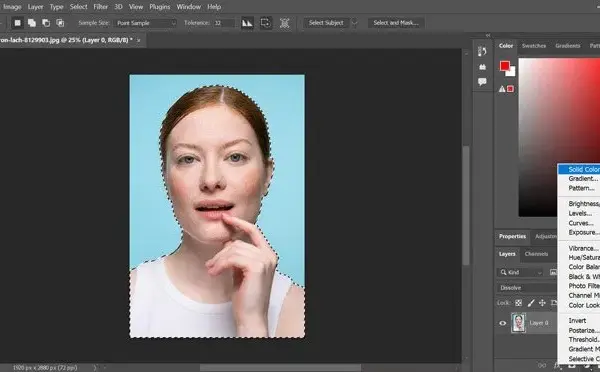This screenshot has width=600, height=372.
Task: Choose the Add to Selection mode icon
Action: [x=32, y=23]
